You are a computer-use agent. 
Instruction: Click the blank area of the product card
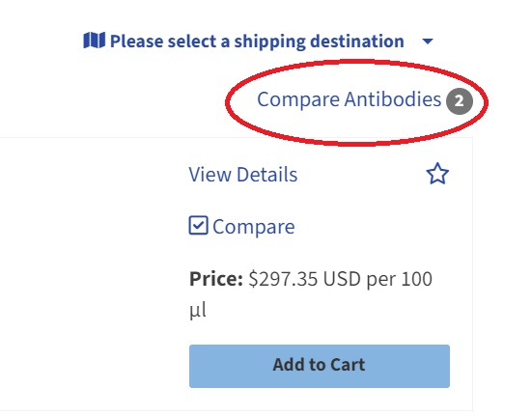(92, 271)
